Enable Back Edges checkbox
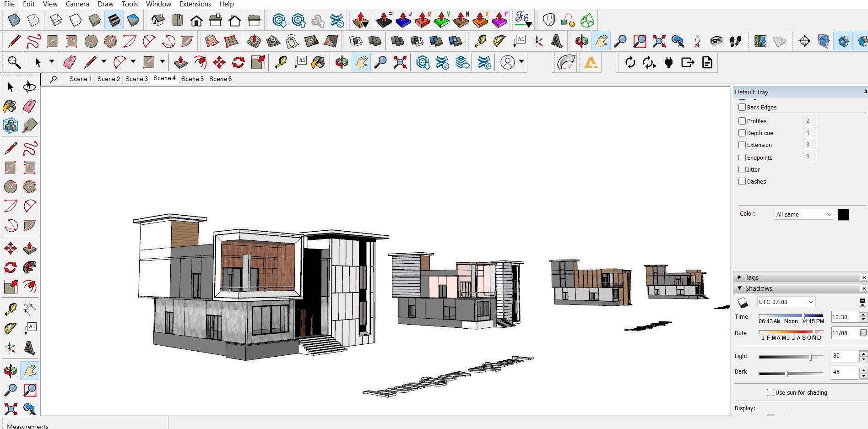Viewport: 868px width, 429px height. (x=742, y=107)
